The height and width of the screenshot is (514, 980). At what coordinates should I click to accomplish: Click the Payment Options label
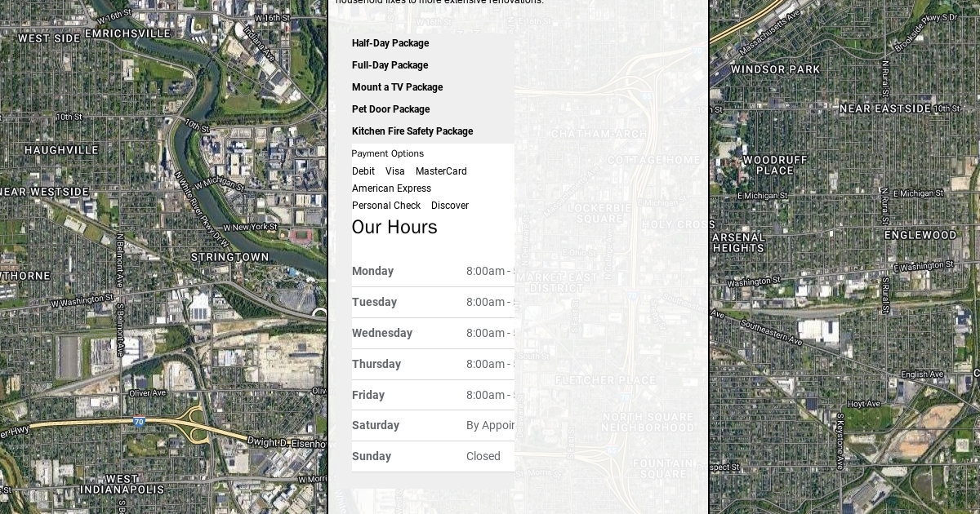pos(388,153)
